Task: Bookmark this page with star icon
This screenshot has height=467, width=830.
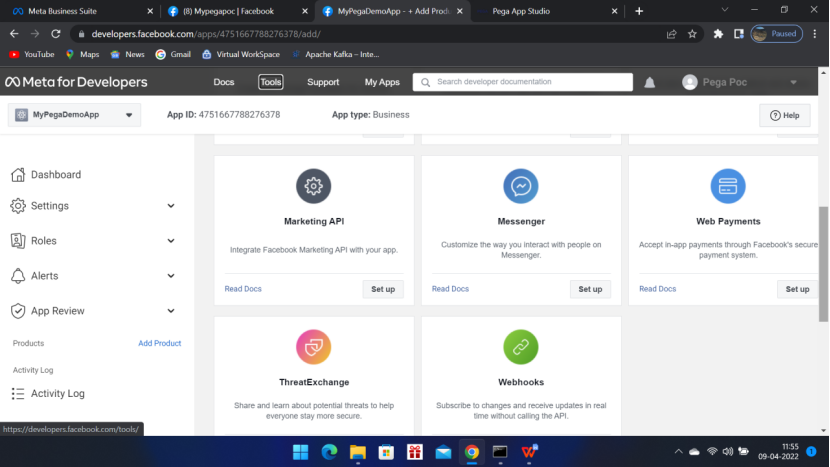Action: (692, 34)
